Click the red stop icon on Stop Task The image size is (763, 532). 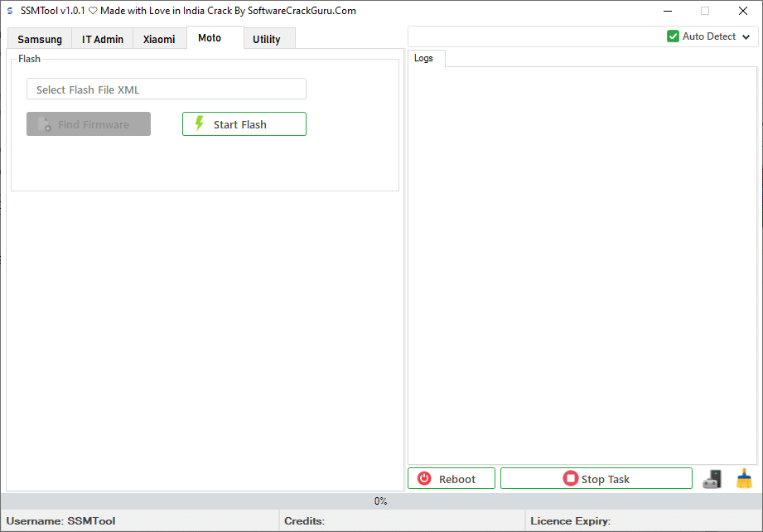[570, 479]
